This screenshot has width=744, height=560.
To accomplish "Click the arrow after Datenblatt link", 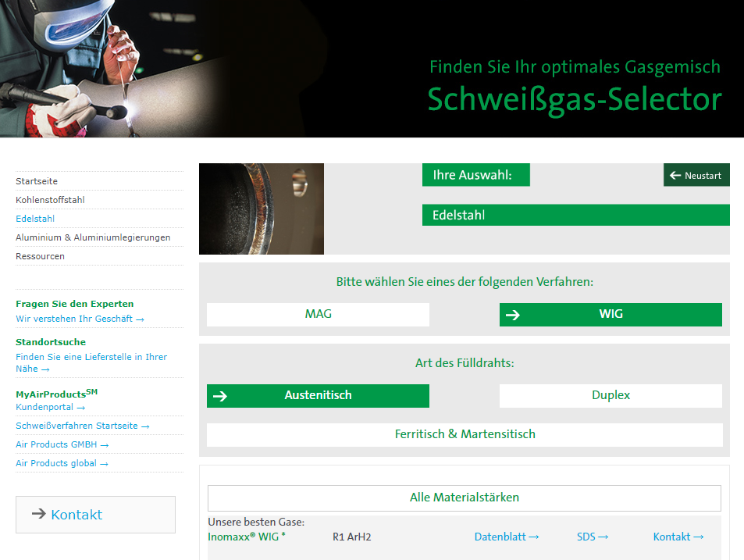I will 534,537.
